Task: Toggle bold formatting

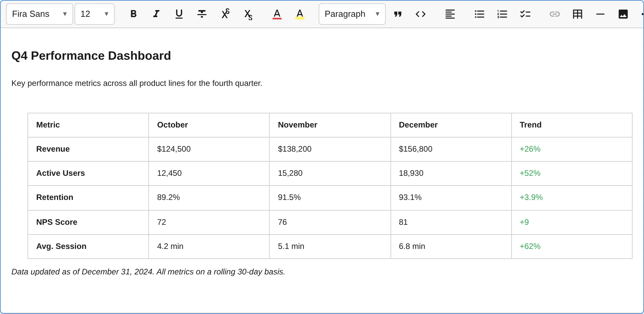Action: tap(133, 14)
